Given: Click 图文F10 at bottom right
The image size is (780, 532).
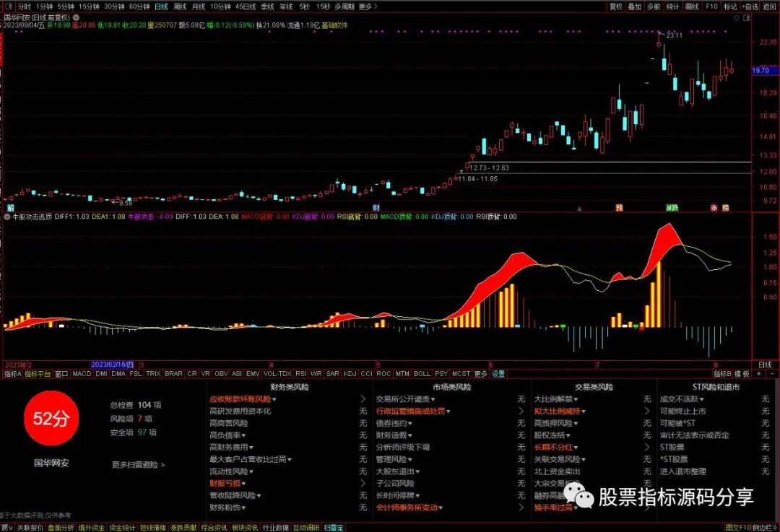Looking at the screenshot, I should pos(737,528).
